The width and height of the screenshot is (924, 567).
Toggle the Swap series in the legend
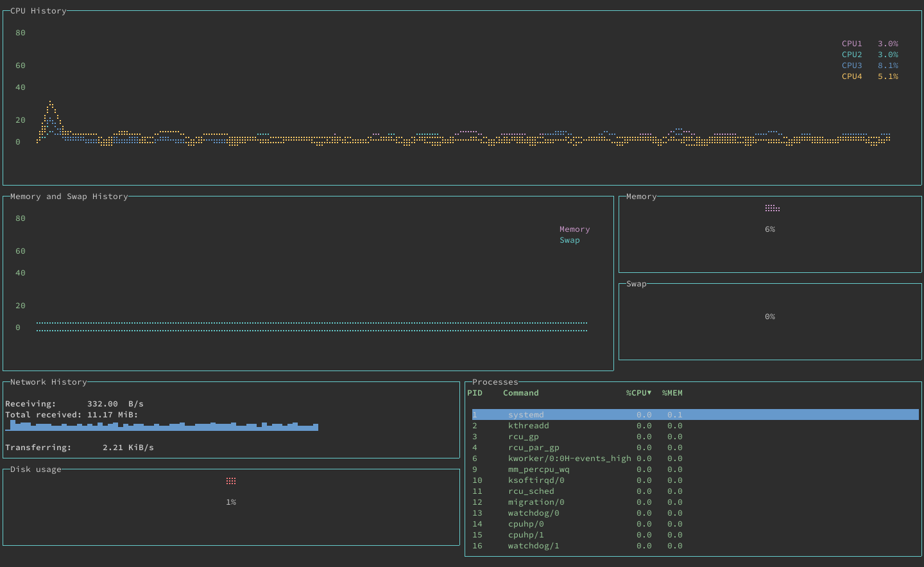pos(569,240)
